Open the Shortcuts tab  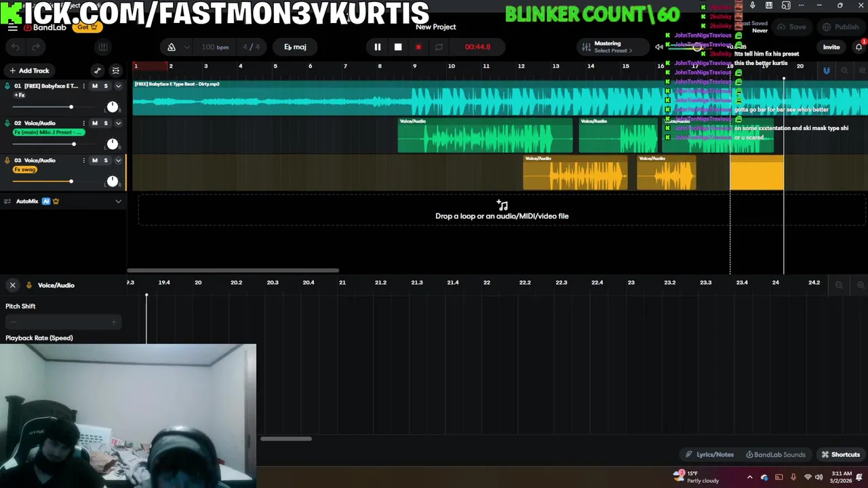click(840, 455)
